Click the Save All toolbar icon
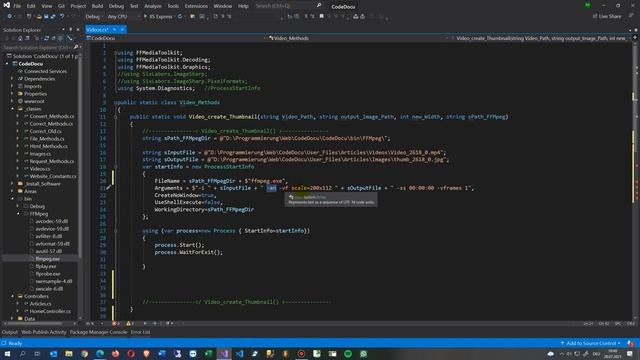640x360 pixels. click(x=53, y=16)
